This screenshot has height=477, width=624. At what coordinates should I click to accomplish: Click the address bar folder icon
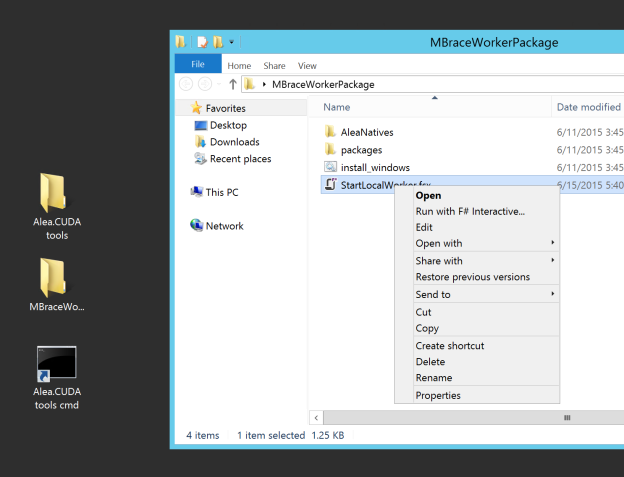pos(250,84)
